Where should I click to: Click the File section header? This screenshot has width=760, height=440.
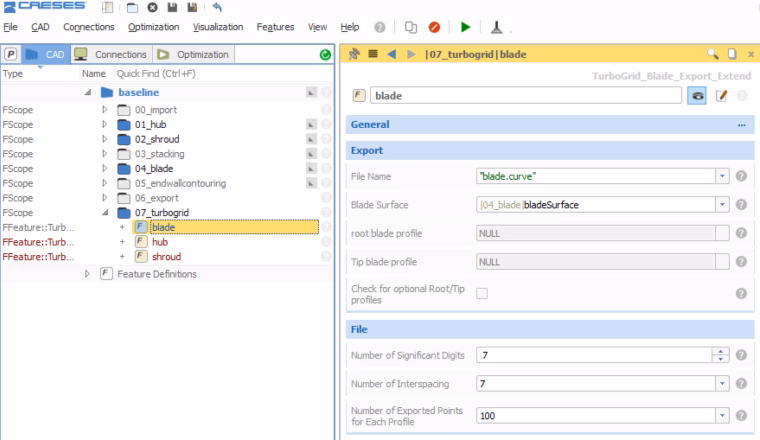(550, 329)
